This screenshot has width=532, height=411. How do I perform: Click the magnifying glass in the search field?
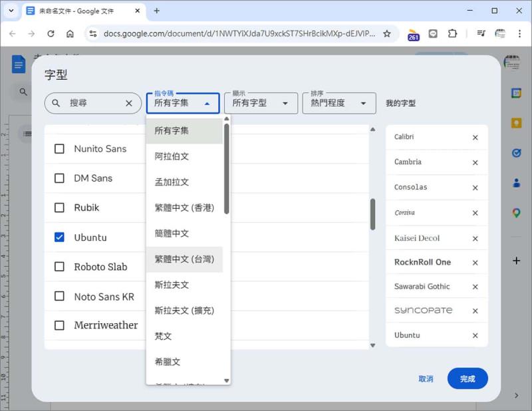click(56, 103)
